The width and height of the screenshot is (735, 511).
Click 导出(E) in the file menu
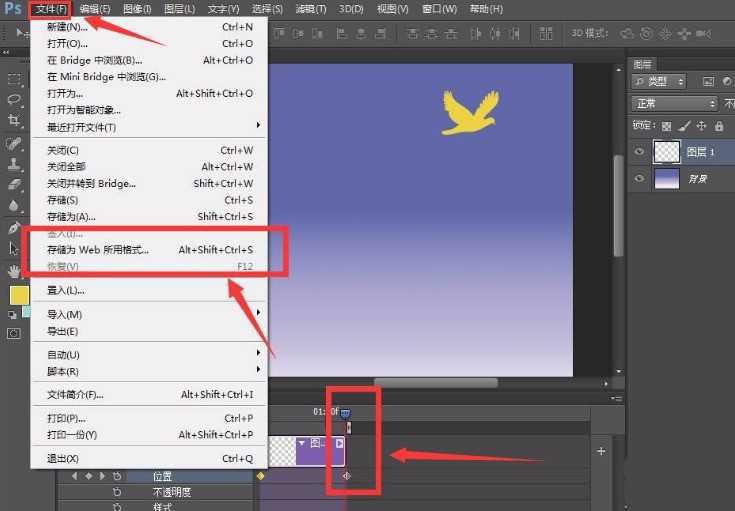pyautogui.click(x=62, y=331)
